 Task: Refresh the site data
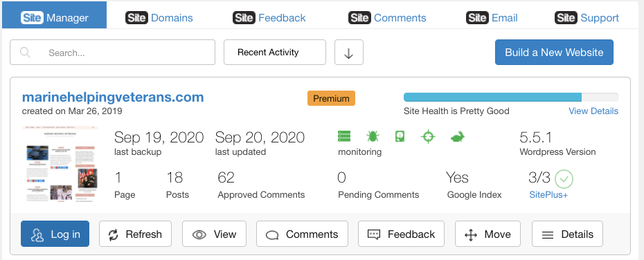[x=135, y=234]
